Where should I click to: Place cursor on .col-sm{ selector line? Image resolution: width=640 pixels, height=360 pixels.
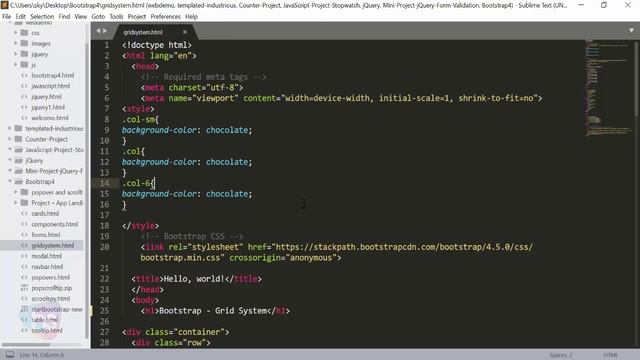[x=140, y=119]
